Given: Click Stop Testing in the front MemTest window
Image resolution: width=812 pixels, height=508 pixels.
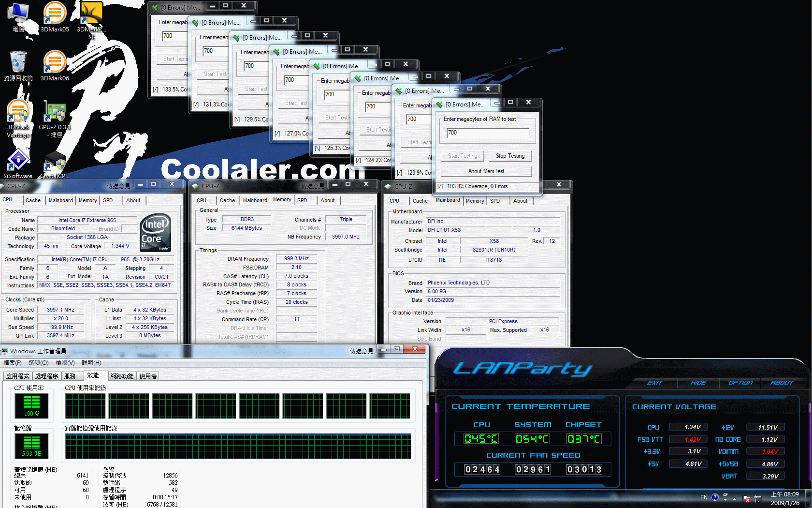Looking at the screenshot, I should pos(510,156).
